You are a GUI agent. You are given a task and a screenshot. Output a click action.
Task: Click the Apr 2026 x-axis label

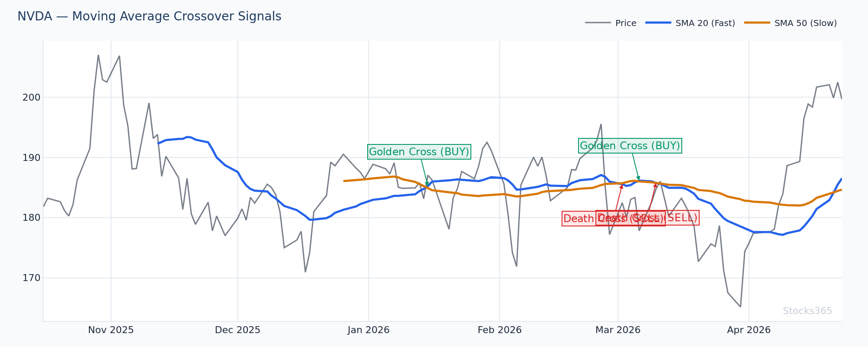(749, 330)
